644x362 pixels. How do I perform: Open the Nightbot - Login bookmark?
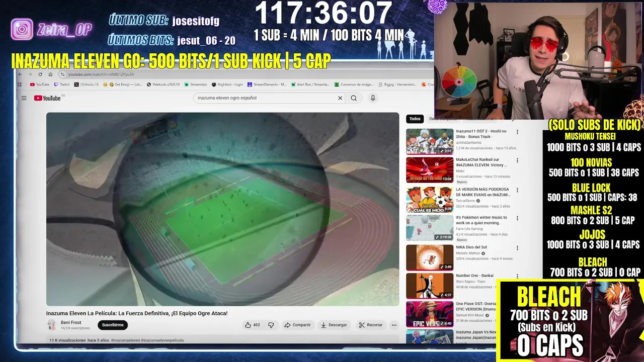coord(227,84)
